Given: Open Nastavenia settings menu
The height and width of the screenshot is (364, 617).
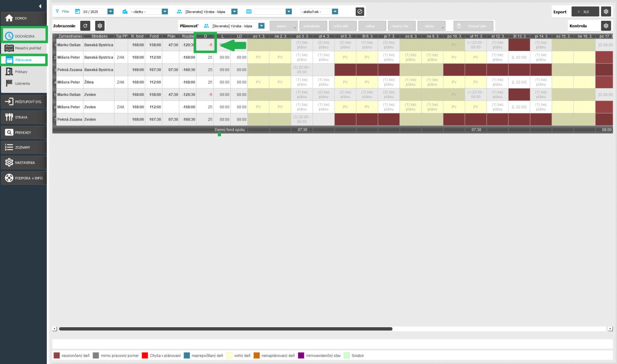Looking at the screenshot, I should (24, 163).
